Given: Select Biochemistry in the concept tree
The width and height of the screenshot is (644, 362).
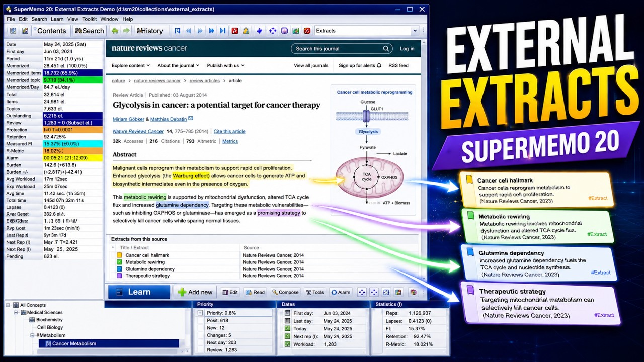Looking at the screenshot, I should tap(49, 320).
